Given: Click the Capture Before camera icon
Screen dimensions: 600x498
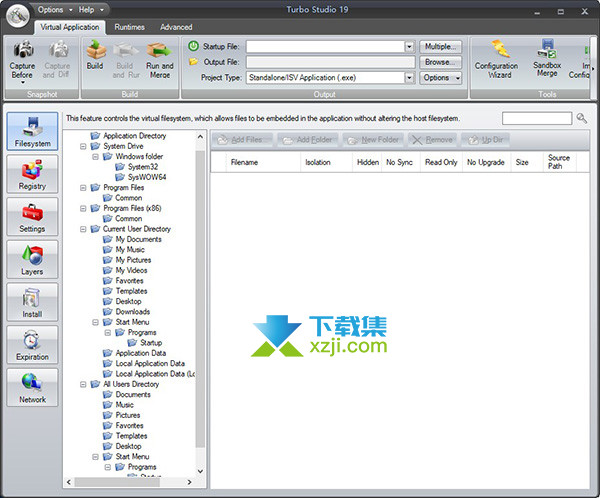Looking at the screenshot, I should tap(23, 50).
